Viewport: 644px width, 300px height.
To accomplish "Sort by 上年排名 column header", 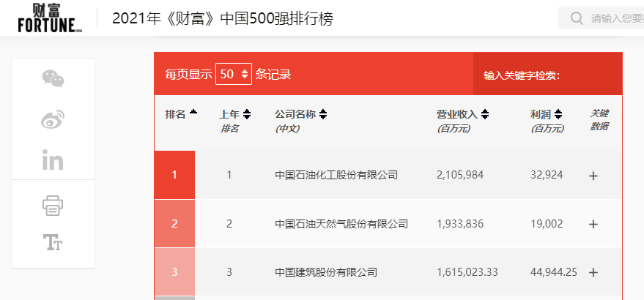I will (x=234, y=114).
